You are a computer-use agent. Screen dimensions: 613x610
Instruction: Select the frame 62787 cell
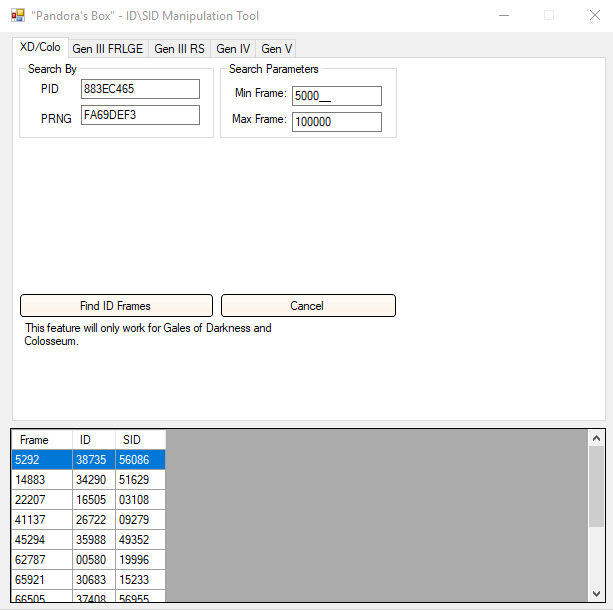[x=42, y=560]
